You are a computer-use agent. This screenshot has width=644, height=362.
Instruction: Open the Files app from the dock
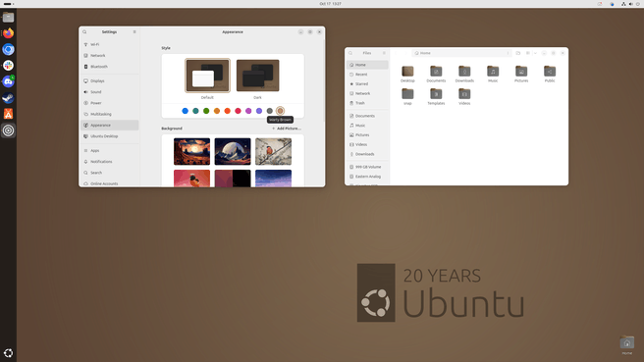coord(8,17)
